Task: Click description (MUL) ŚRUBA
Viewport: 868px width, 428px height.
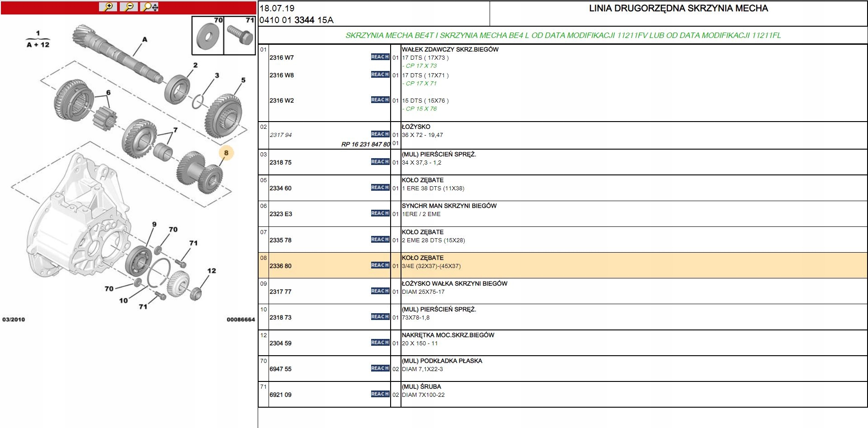Action: pos(421,386)
